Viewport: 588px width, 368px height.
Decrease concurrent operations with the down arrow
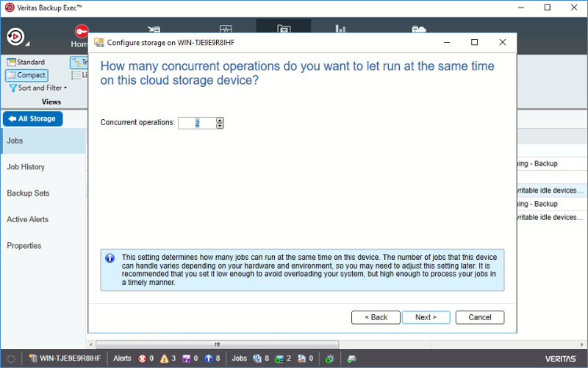coord(220,126)
